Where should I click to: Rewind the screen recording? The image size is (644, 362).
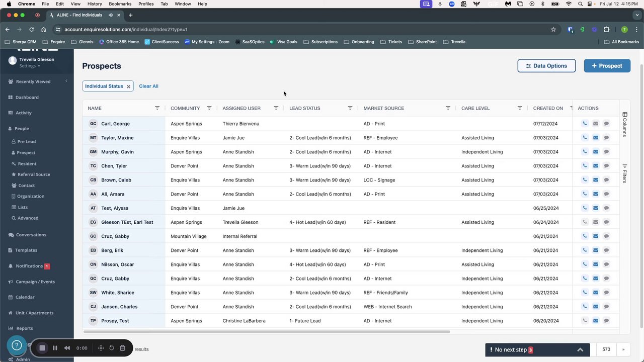[67, 348]
